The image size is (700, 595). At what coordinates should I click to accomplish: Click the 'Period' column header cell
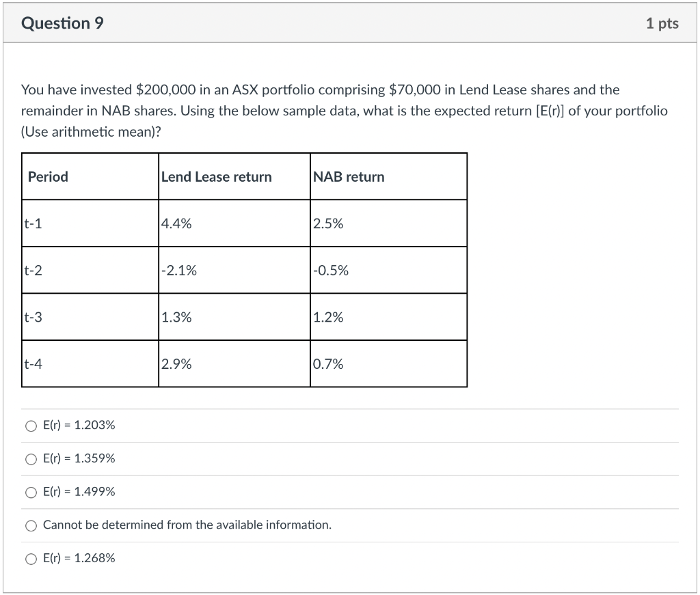pos(48,177)
